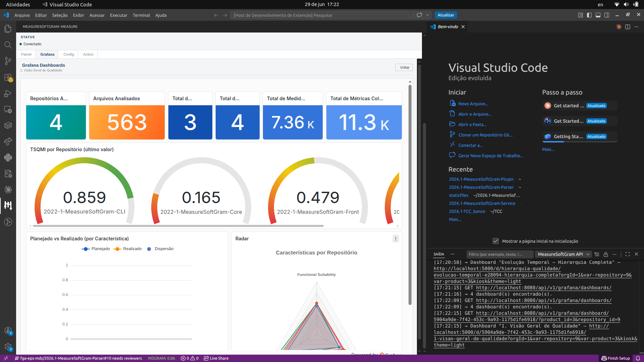The height and width of the screenshot is (362, 644).
Task: Open the notifications bell in status bar
Action: point(638,358)
